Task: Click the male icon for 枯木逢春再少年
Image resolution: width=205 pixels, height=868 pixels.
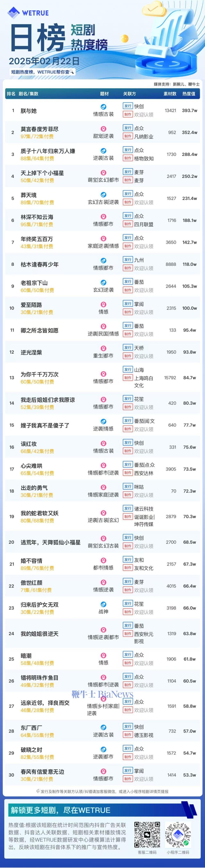Action: [x=103, y=260]
